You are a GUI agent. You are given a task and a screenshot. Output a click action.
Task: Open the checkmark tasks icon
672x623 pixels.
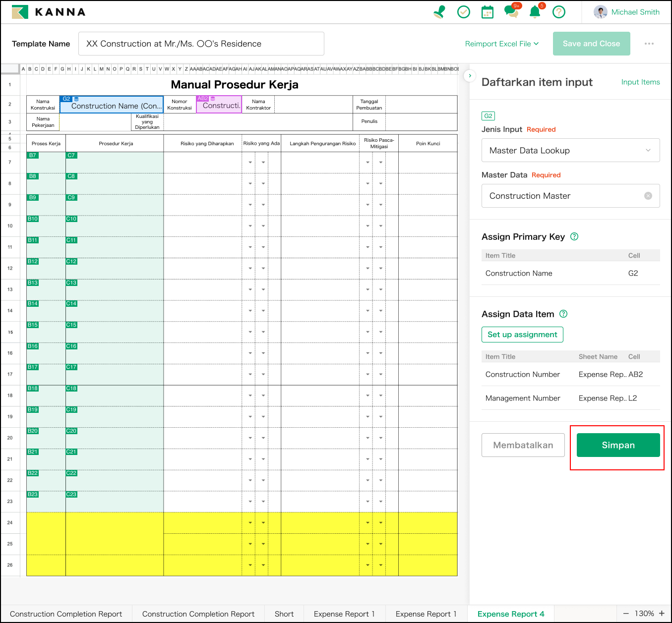coord(464,12)
